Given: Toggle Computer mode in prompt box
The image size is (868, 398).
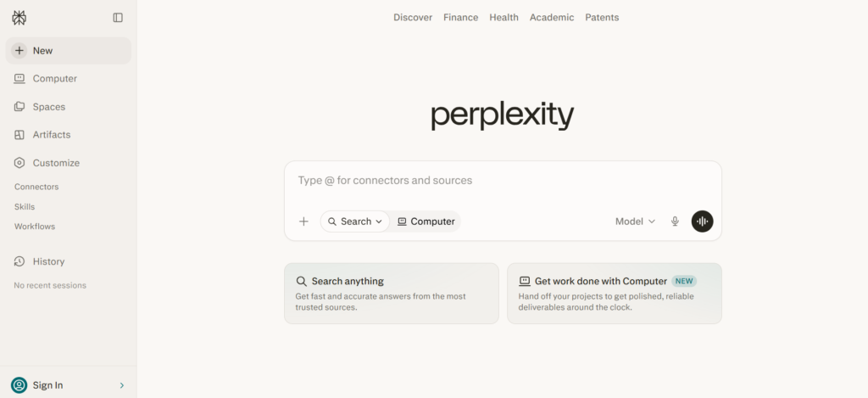Looking at the screenshot, I should [x=426, y=221].
